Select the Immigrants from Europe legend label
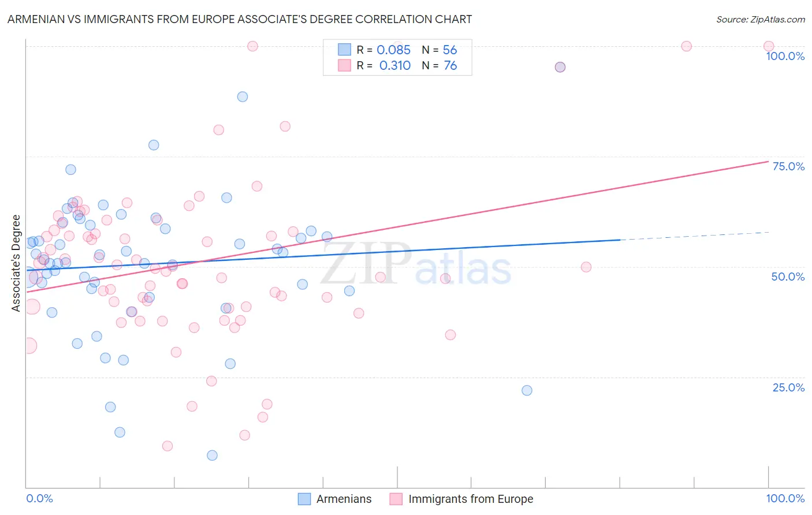 point(471,499)
